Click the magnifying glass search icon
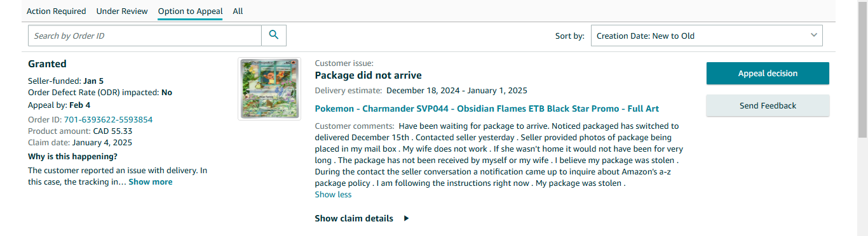868x236 pixels. pyautogui.click(x=274, y=36)
